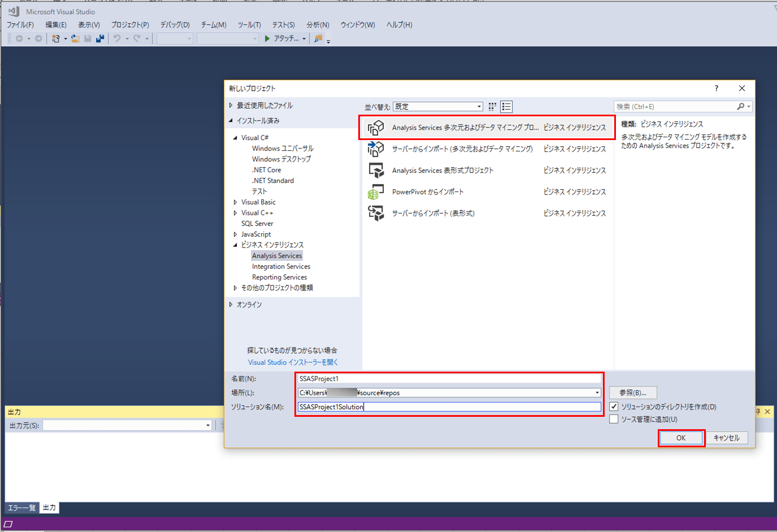Switch template list to small icons view
This screenshot has height=532, width=777.
point(492,106)
